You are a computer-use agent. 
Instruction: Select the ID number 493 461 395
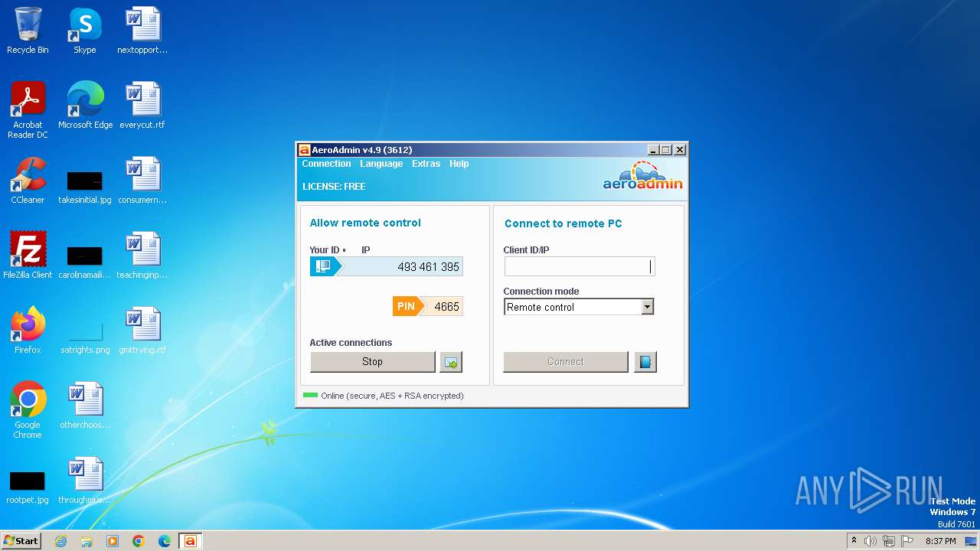[428, 267]
